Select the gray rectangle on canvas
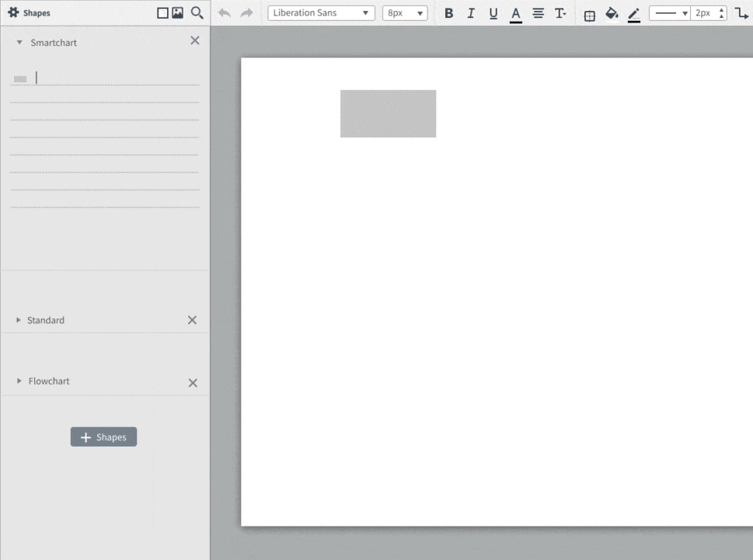Image resolution: width=753 pixels, height=560 pixels. coord(388,113)
